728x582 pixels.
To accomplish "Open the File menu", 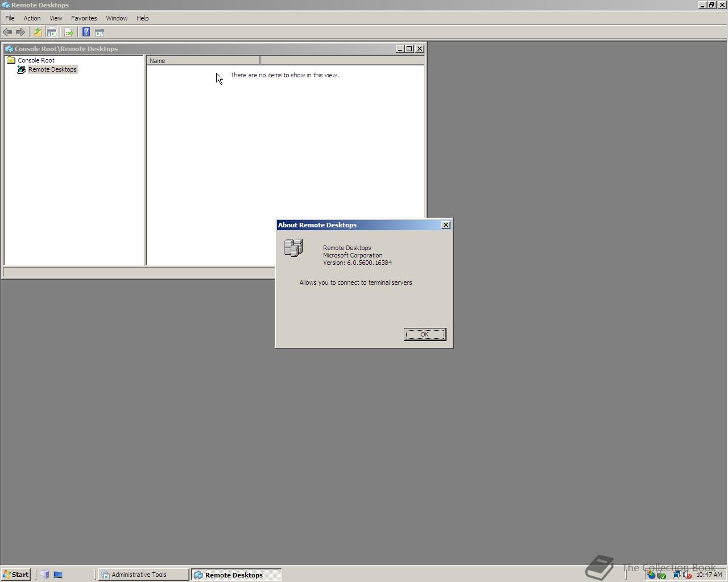I will point(10,18).
